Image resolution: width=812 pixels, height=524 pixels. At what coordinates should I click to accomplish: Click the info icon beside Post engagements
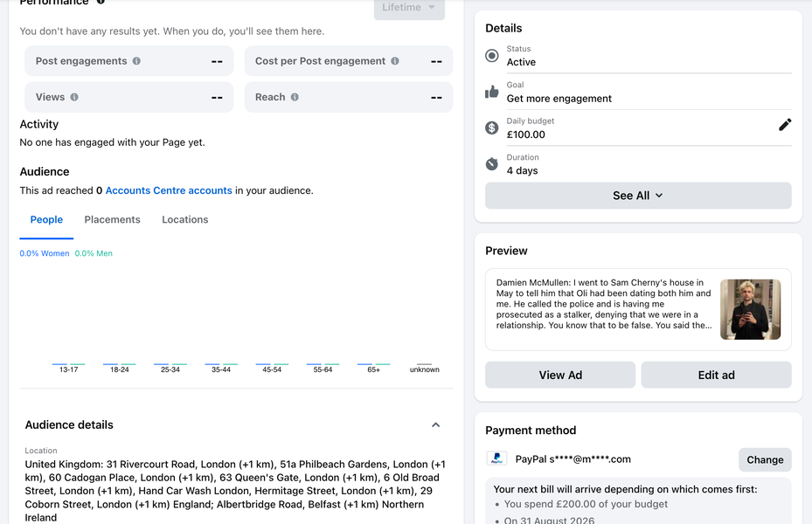(x=136, y=61)
